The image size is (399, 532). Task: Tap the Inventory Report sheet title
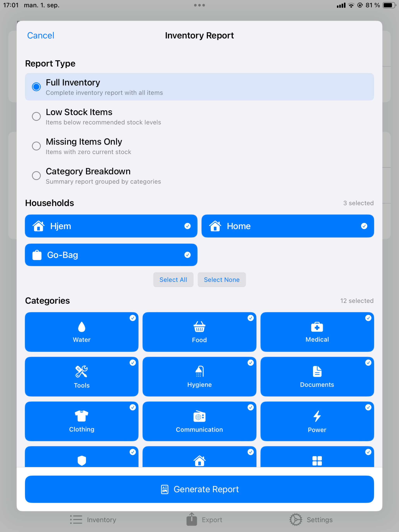coord(199,35)
